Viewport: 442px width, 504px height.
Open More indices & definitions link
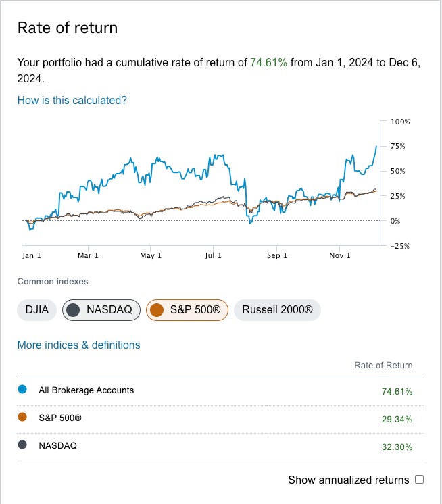[x=78, y=345]
